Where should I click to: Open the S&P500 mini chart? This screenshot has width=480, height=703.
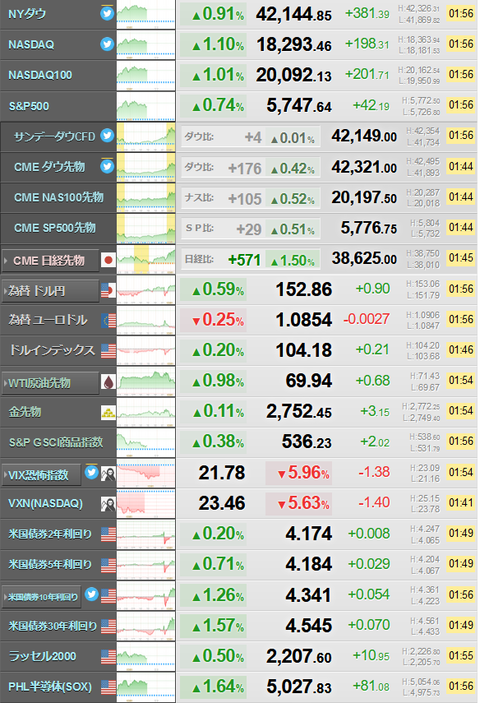(x=146, y=106)
